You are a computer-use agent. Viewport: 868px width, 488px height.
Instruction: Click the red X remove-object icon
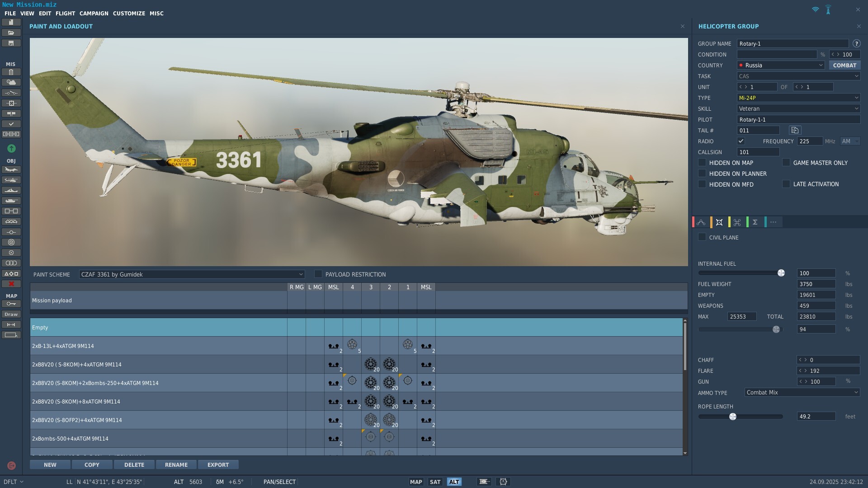click(11, 284)
